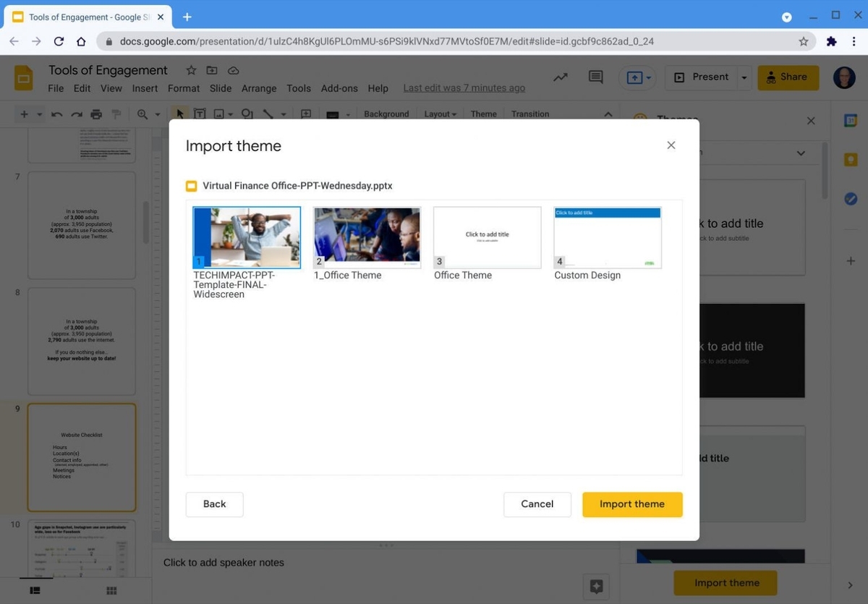Select the 1_Office Theme thumbnail
The height and width of the screenshot is (604, 868).
pos(367,237)
